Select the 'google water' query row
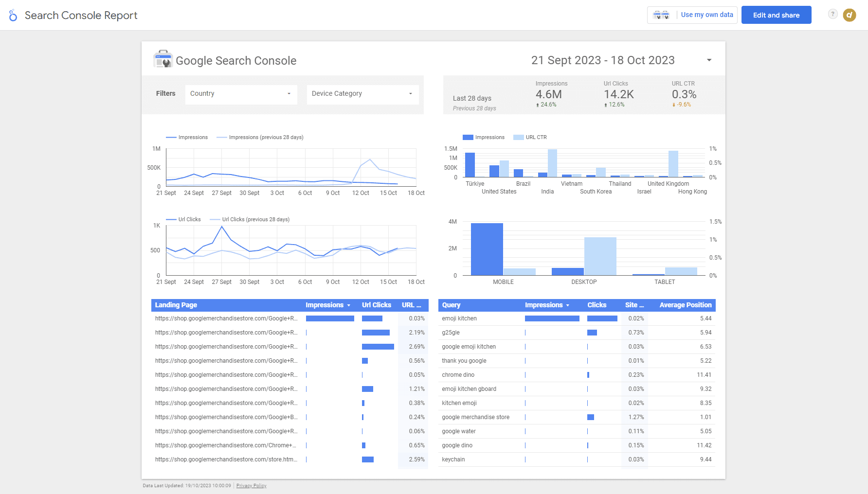 pyautogui.click(x=577, y=431)
